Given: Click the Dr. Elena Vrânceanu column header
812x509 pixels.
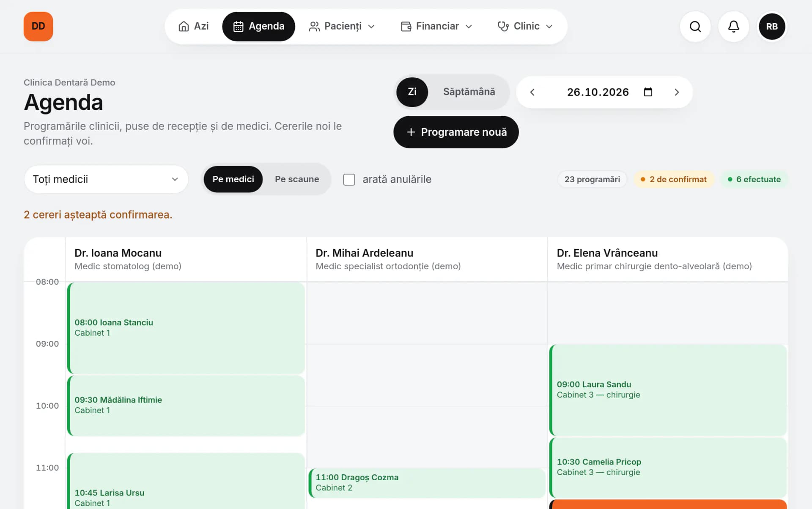Looking at the screenshot, I should coord(668,259).
